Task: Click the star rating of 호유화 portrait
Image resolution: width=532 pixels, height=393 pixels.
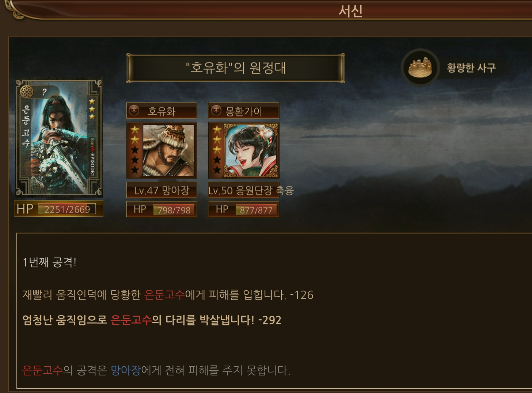Action: [x=135, y=150]
